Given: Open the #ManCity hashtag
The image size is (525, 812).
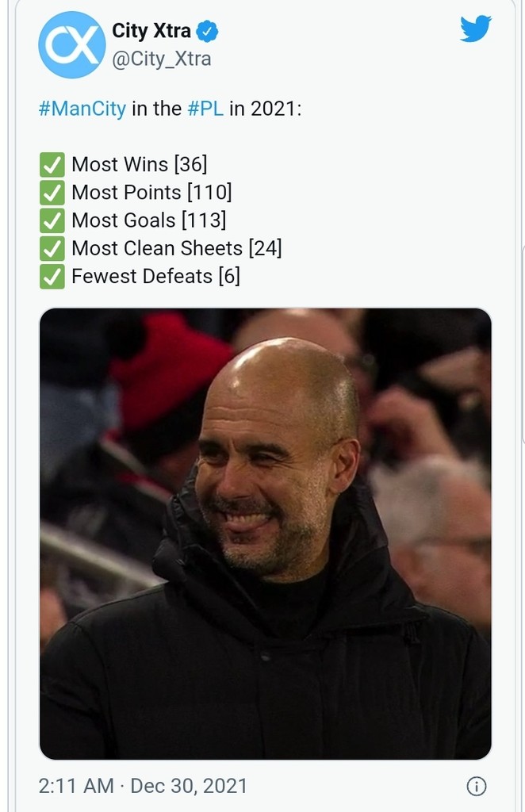Looking at the screenshot, I should point(82,108).
